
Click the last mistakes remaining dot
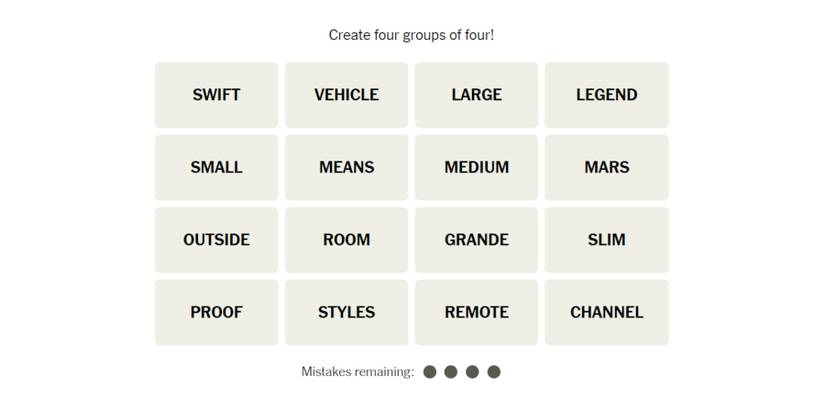pos(494,372)
